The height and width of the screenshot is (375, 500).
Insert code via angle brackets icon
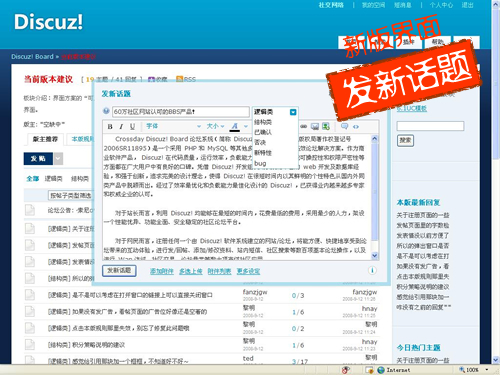356,127
